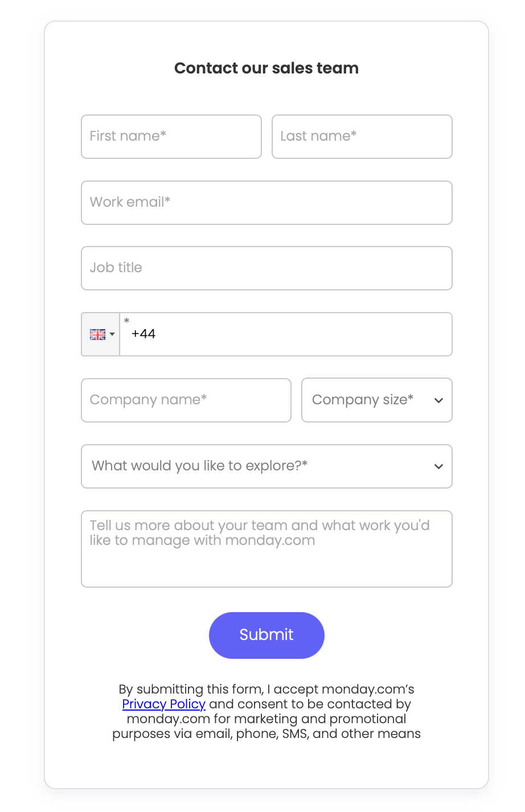This screenshot has height=812, width=525.
Task: Click the chevron on the explore dropdown
Action: click(438, 466)
